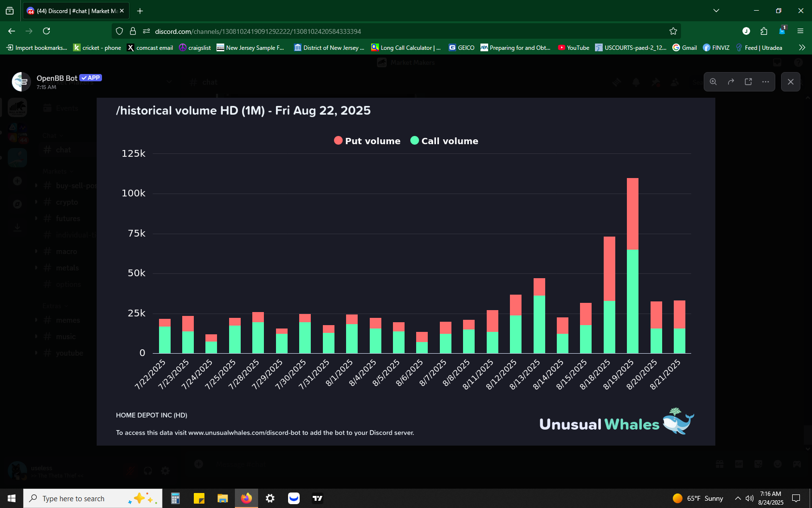Viewport: 812px width, 508px height.
Task: Open the New Jersey Sample F... bookmark
Action: click(x=250, y=47)
